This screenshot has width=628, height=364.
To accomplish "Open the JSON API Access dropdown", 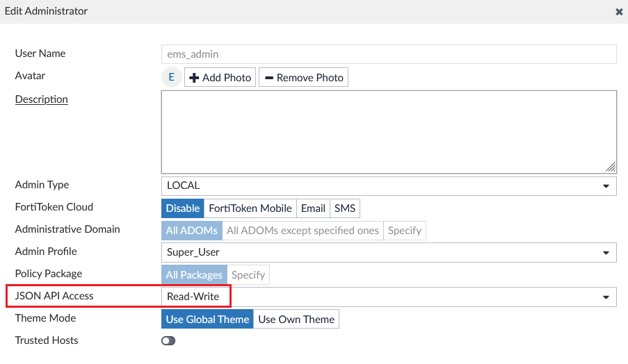I will [388, 297].
